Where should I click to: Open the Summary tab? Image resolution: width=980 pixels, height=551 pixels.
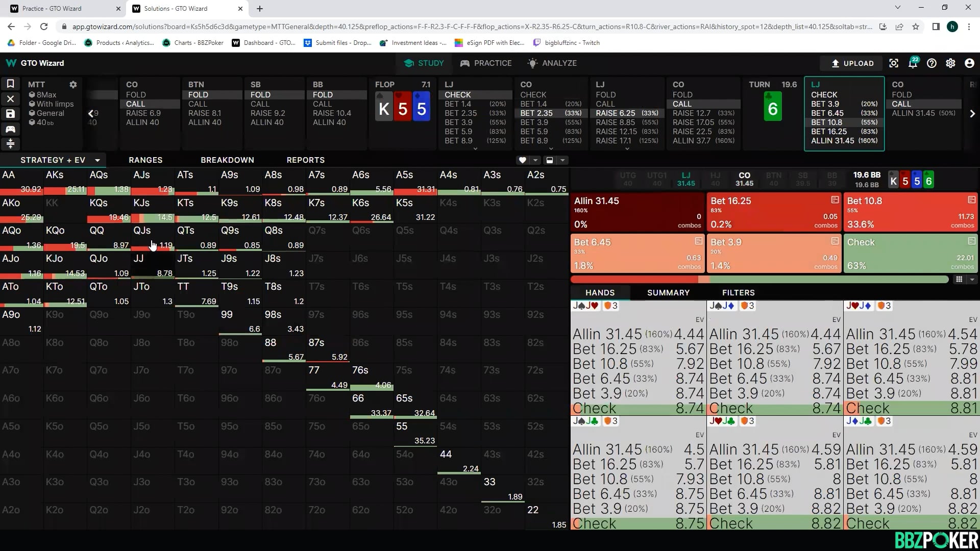point(668,293)
